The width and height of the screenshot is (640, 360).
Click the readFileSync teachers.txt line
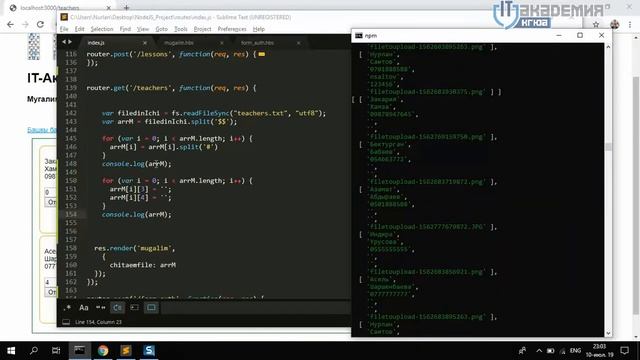[214, 113]
